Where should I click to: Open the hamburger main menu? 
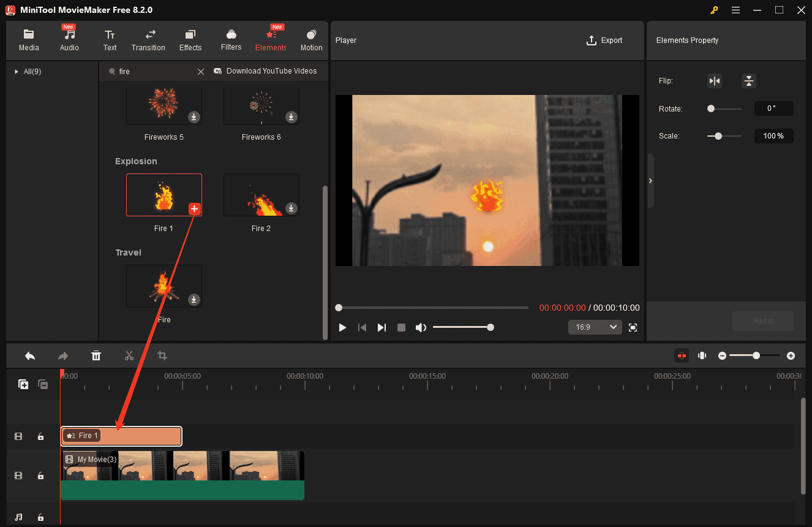[735, 10]
